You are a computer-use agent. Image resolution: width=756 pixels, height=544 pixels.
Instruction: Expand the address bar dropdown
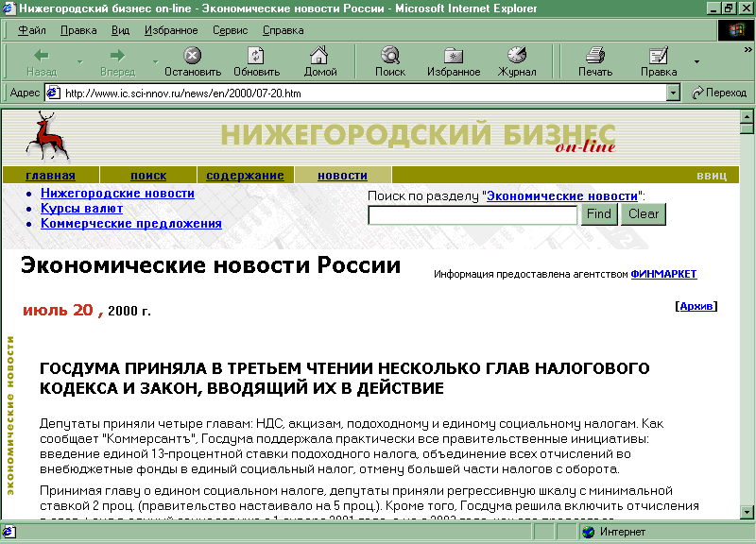(x=673, y=93)
